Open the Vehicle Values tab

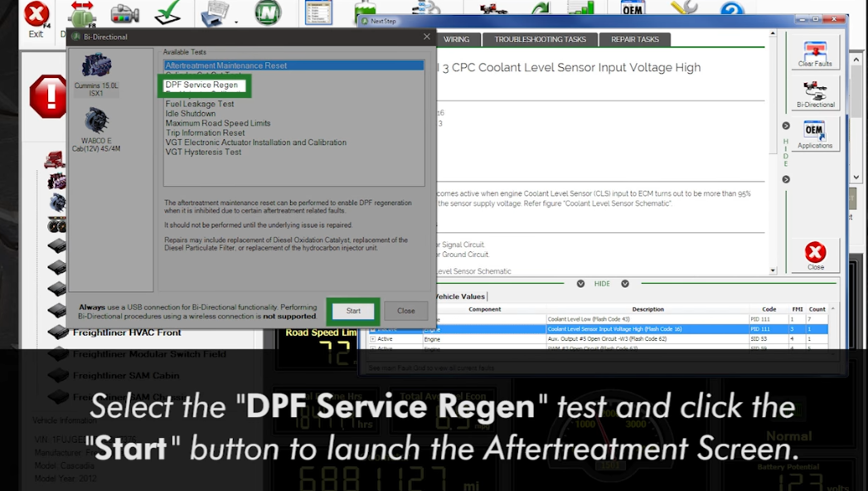(x=459, y=297)
